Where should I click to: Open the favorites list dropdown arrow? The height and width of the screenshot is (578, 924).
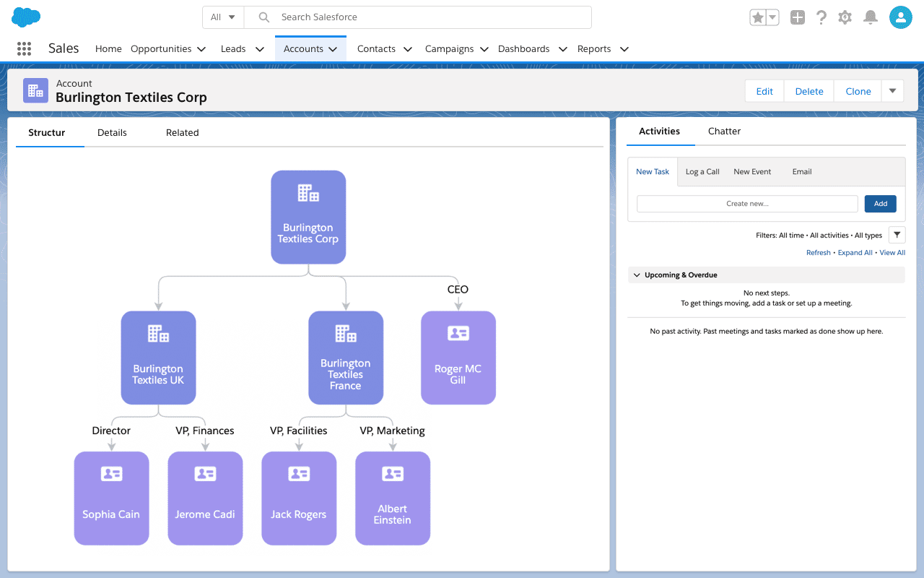(x=772, y=17)
